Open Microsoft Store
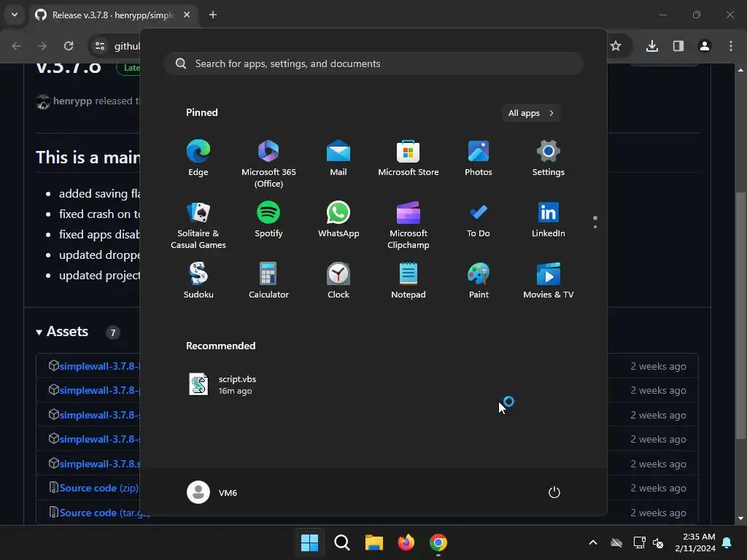 tap(409, 158)
